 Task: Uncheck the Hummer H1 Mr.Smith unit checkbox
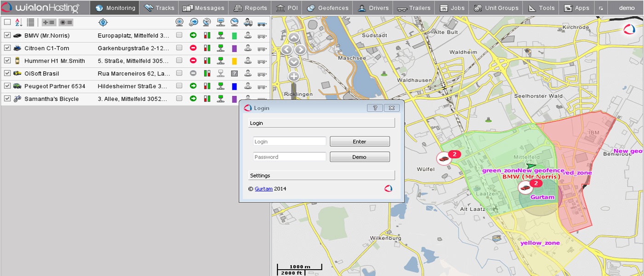pos(7,60)
